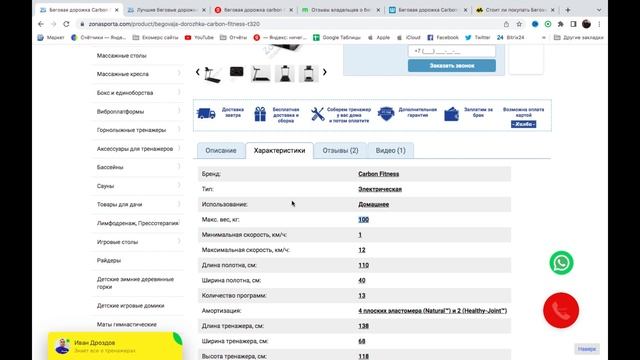Open the Apple bookmark
The width and height of the screenshot is (640, 360).
[x=379, y=37]
